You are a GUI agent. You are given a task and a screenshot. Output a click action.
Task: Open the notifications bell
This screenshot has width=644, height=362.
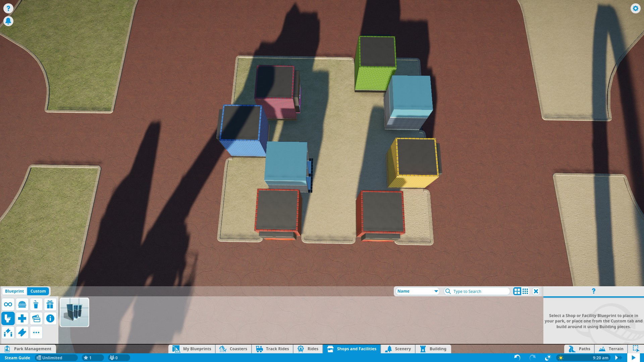8,21
